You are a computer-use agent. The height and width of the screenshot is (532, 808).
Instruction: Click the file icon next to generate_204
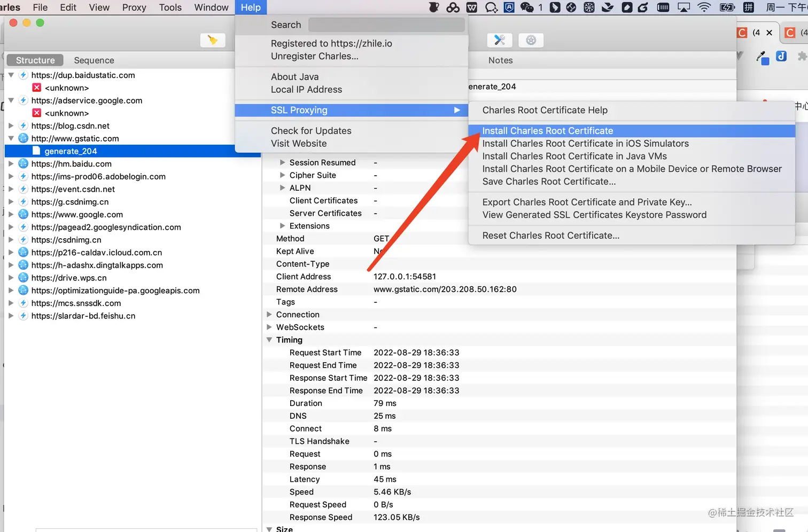(36, 151)
